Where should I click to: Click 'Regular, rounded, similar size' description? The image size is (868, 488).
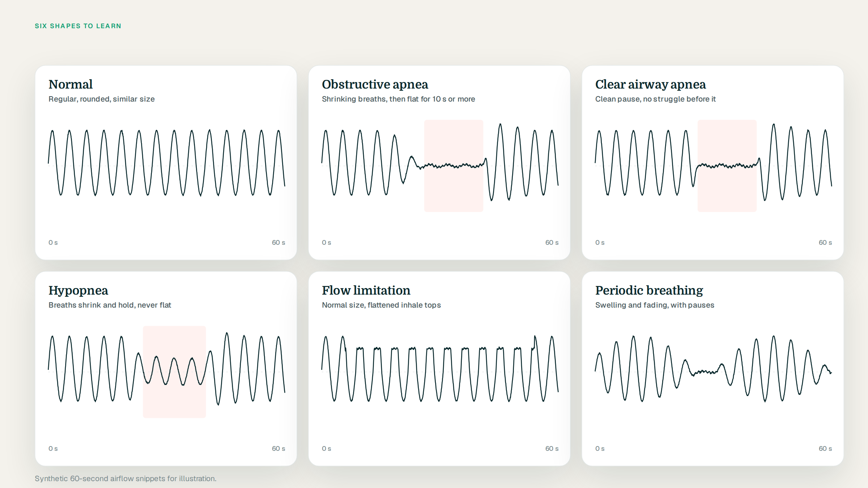pos(102,99)
